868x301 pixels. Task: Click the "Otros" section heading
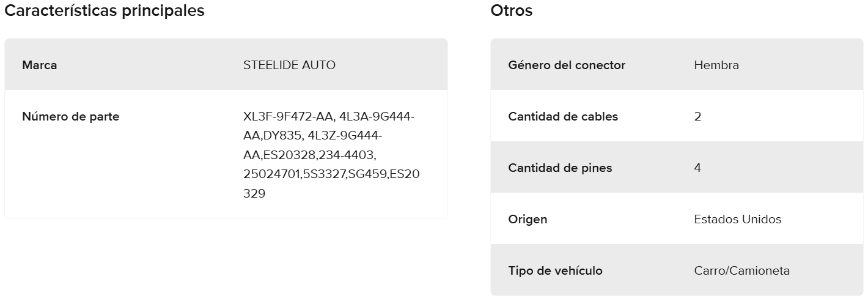[x=511, y=11]
